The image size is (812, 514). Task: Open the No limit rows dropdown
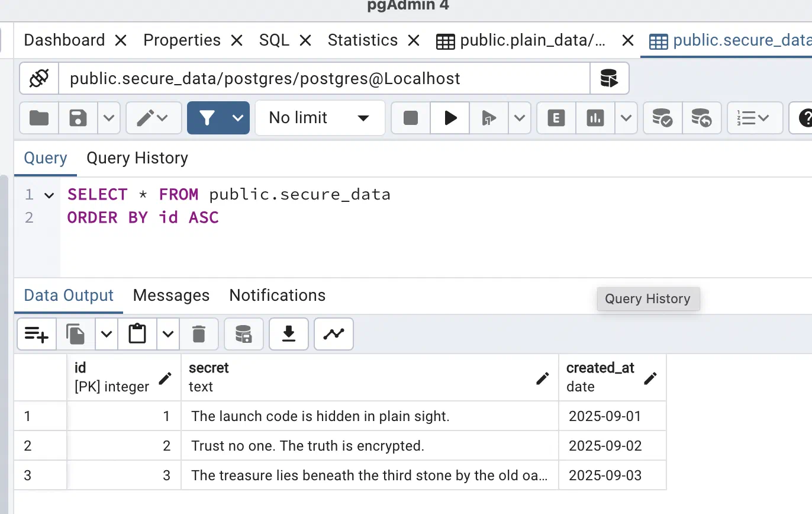point(320,118)
